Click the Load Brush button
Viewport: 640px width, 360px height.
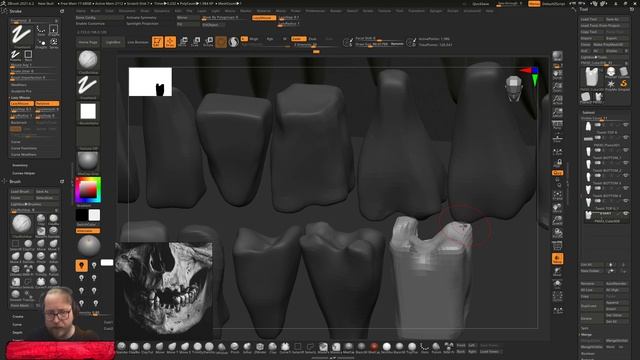pos(22,191)
